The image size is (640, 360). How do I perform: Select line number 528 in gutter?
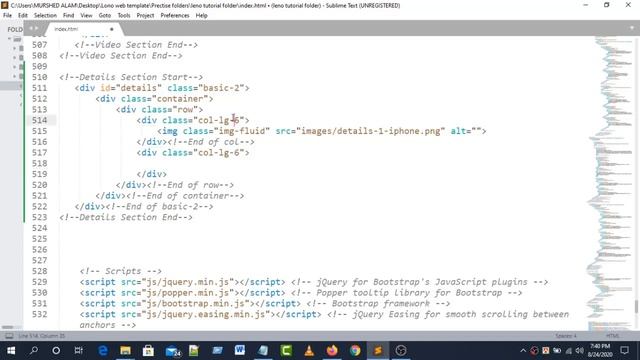coord(40,271)
